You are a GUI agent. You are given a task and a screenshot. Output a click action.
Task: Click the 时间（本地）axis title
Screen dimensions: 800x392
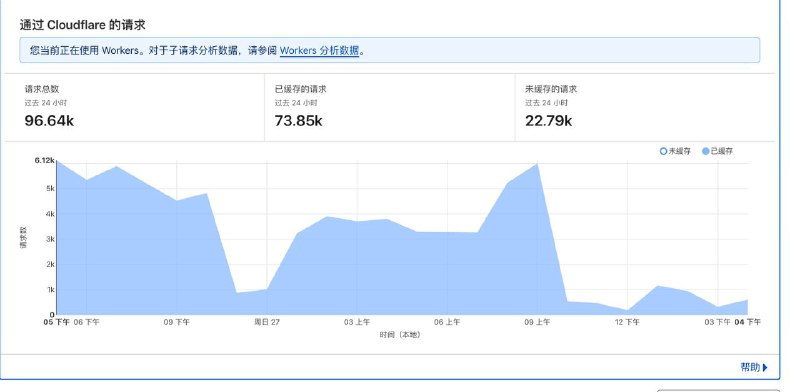[x=401, y=335]
